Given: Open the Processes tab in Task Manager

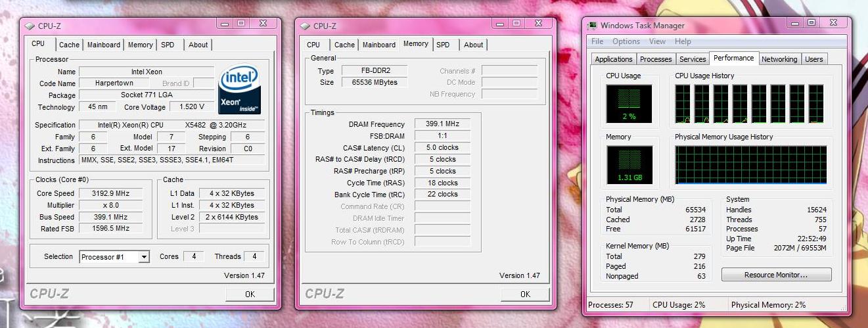Looking at the screenshot, I should coord(655,59).
